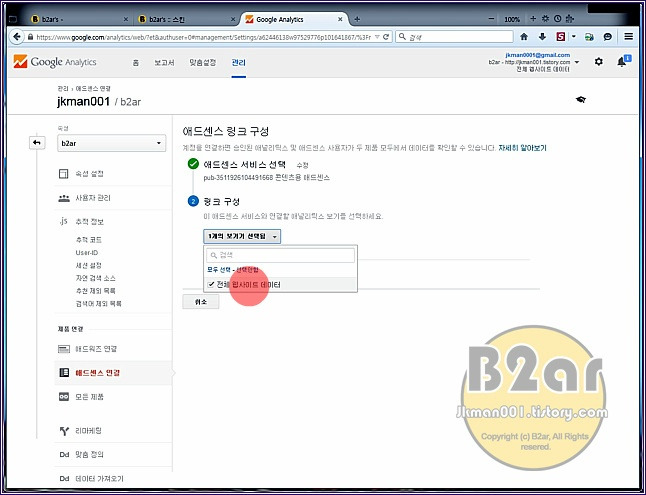Screen dimensions: 646x495
Task: Open 세션 설정 sidebar entry
Action: 89,265
